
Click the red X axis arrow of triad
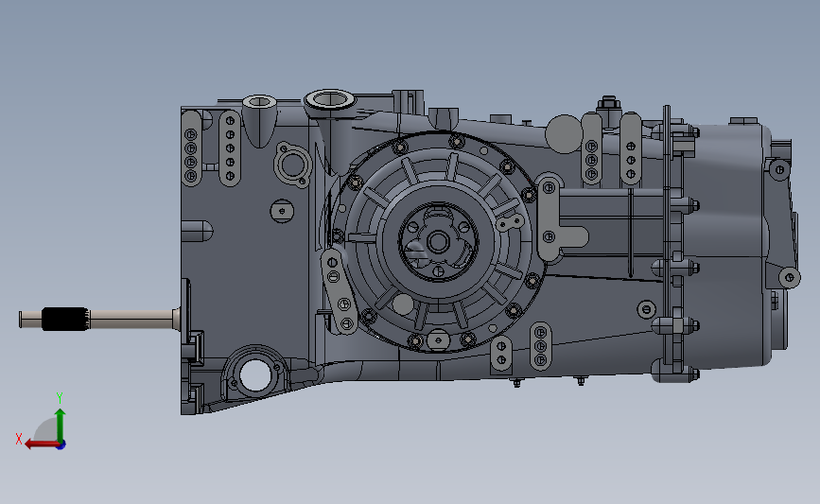coord(41,444)
